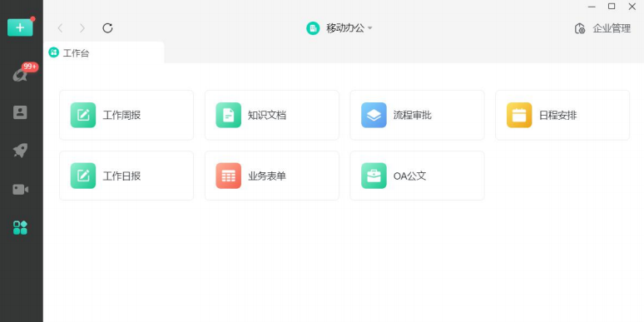Viewport: 644px width, 322px height.
Task: Open the OA公文 briefcase icon
Action: 374,176
